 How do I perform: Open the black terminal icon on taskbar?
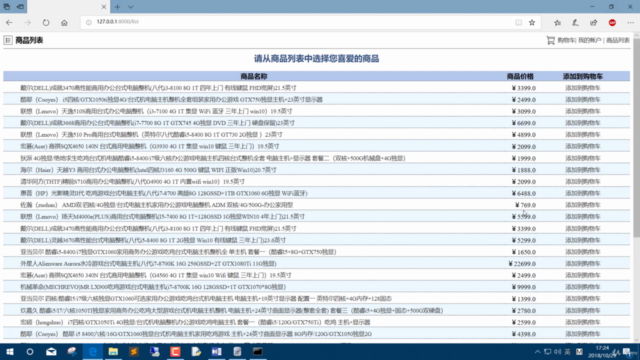258,351
